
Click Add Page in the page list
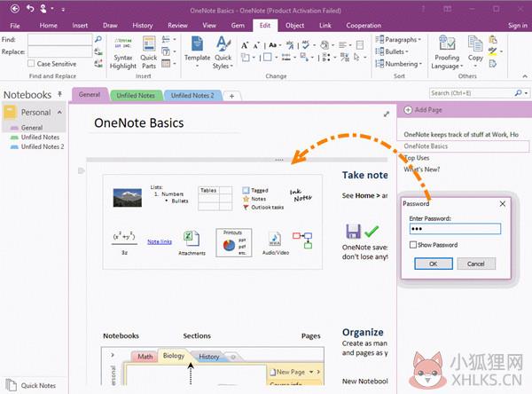coord(423,110)
